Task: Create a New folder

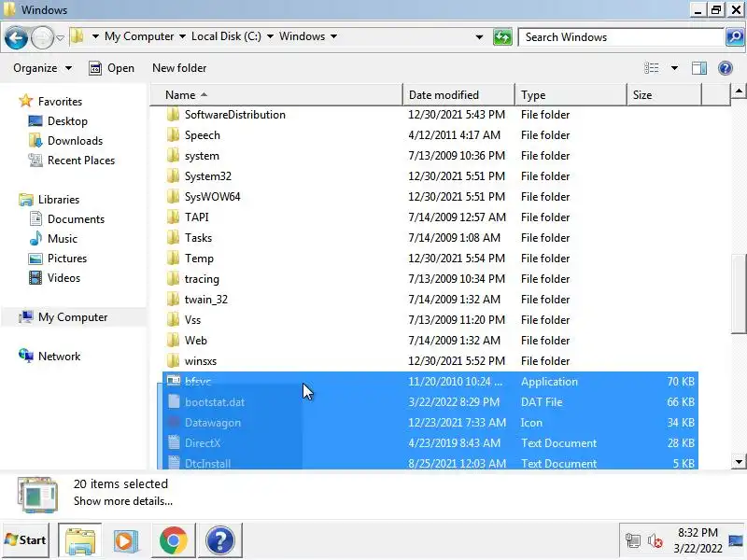Action: [x=179, y=68]
